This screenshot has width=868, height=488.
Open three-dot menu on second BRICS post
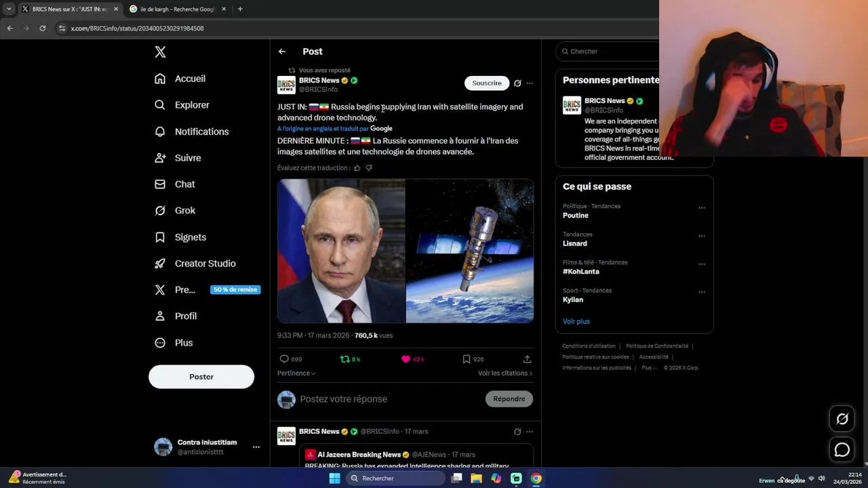click(x=530, y=432)
